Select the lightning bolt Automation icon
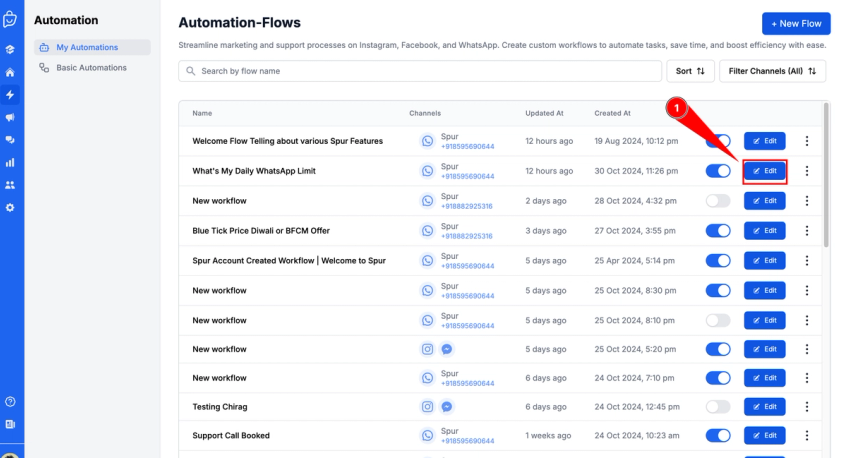The height and width of the screenshot is (458, 846). pos(10,95)
